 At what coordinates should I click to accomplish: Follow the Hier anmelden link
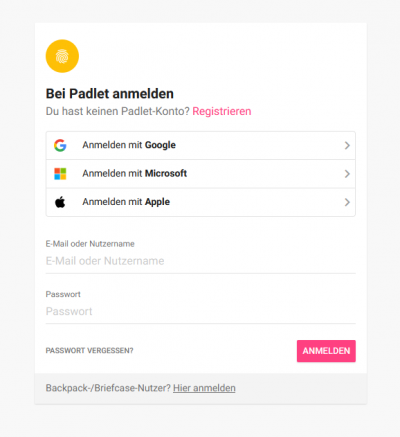coord(204,388)
